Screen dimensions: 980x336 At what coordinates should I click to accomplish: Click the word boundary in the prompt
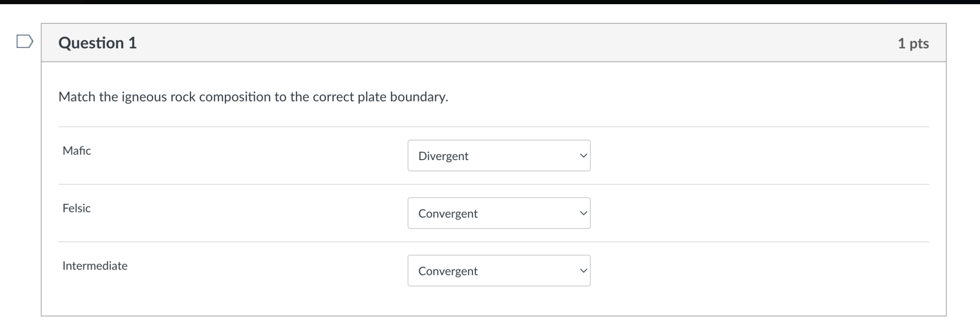pyautogui.click(x=419, y=97)
